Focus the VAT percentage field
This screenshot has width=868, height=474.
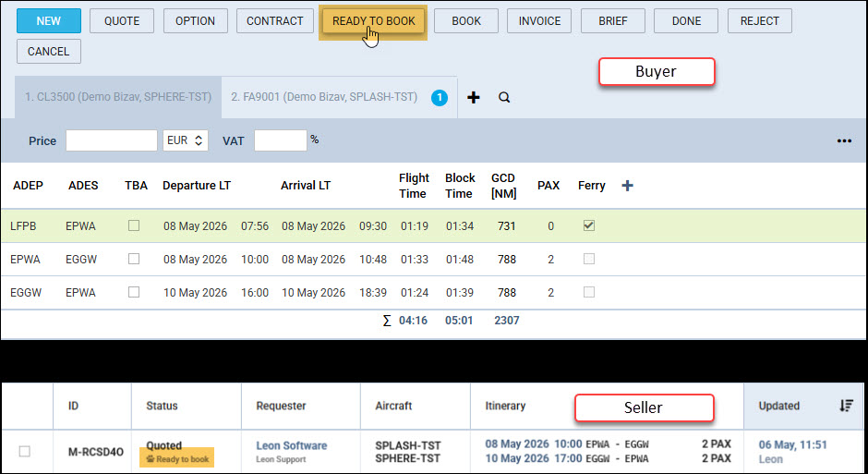pyautogui.click(x=280, y=140)
